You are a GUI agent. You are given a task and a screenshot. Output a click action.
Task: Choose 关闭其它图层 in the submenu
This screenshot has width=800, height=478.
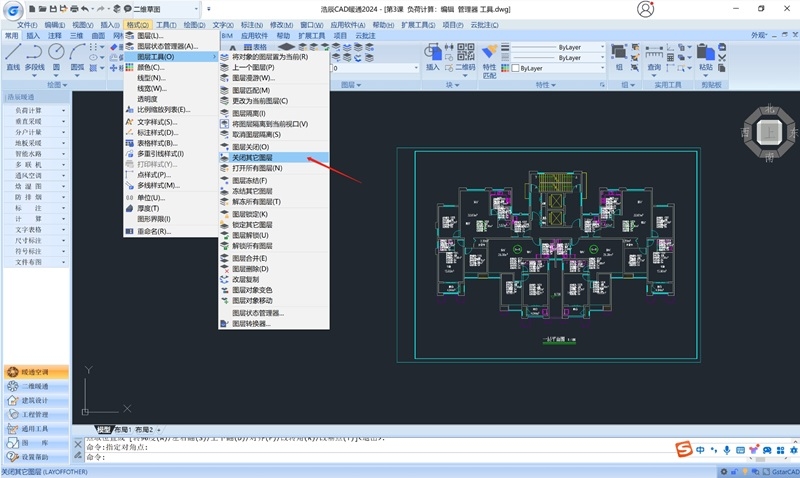[273, 157]
